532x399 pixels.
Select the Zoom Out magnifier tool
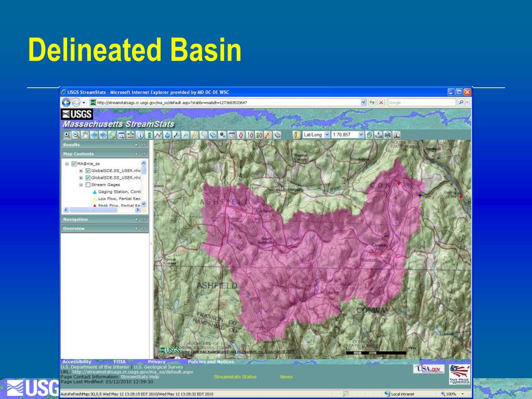click(76, 135)
